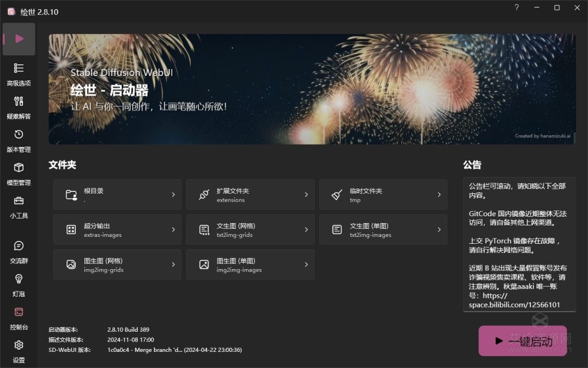Click the 'img2img-images' subfolder text
This screenshot has height=368, width=588.
pyautogui.click(x=239, y=270)
